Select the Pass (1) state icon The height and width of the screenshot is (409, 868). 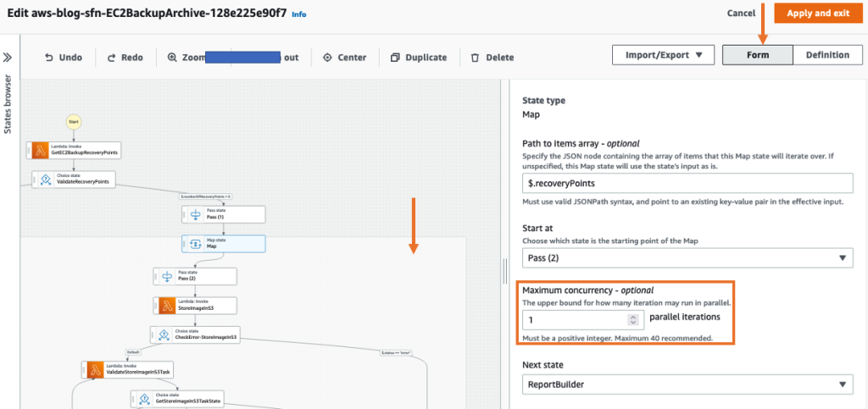196,214
